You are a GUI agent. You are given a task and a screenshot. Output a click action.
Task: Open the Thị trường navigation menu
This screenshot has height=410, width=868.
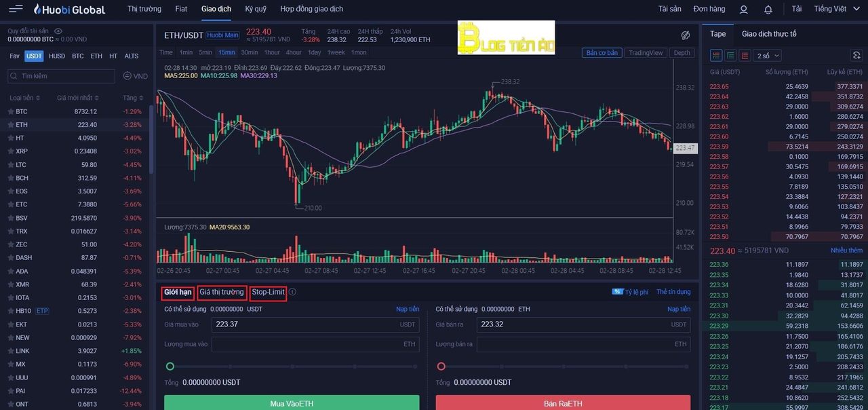click(x=144, y=10)
